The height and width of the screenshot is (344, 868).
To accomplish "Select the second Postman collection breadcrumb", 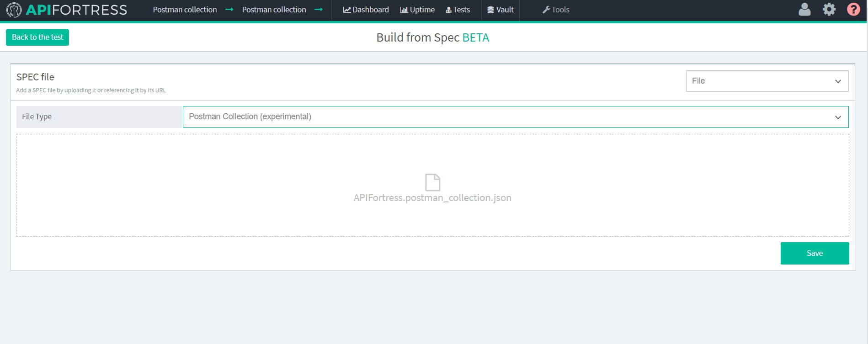I will pos(274,10).
